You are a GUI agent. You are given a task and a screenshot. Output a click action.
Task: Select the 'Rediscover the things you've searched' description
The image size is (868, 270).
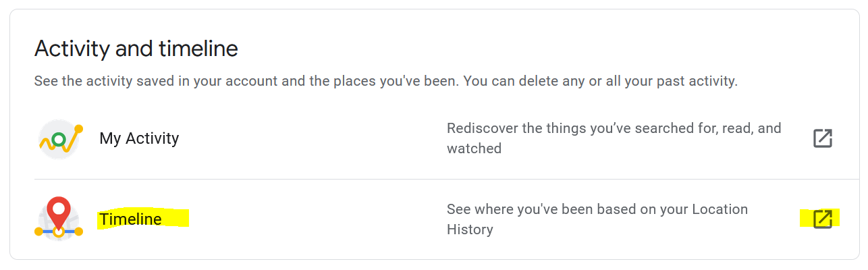(x=614, y=138)
